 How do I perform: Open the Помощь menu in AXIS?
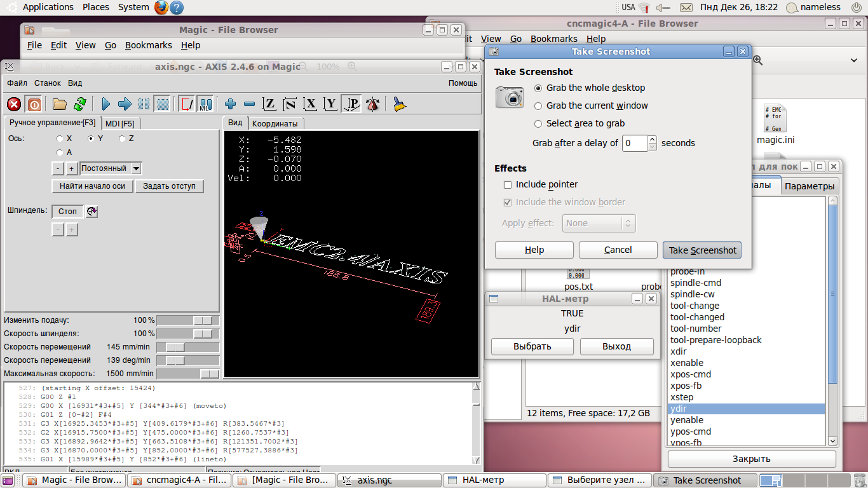click(x=463, y=83)
